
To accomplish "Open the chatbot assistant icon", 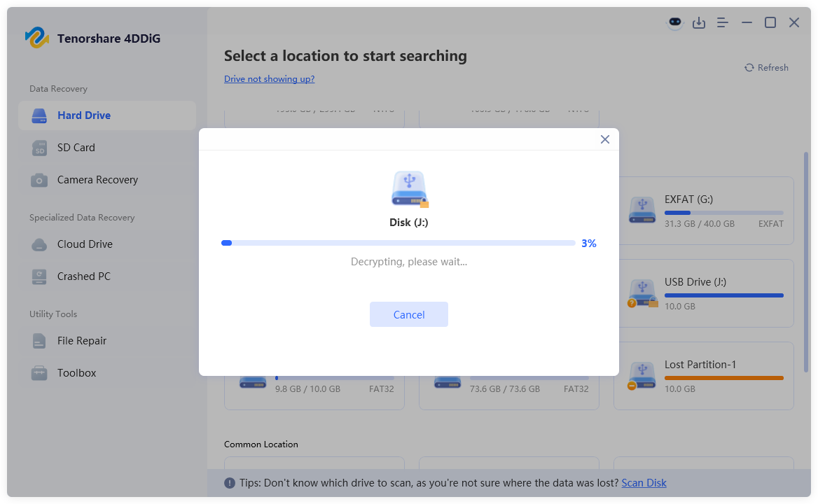I will (x=674, y=22).
